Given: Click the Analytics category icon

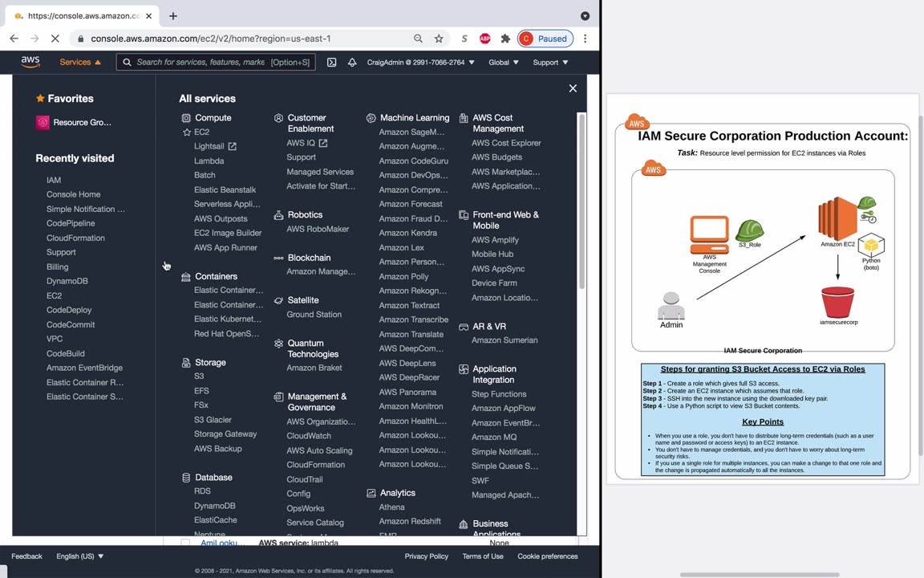Looking at the screenshot, I should point(371,493).
